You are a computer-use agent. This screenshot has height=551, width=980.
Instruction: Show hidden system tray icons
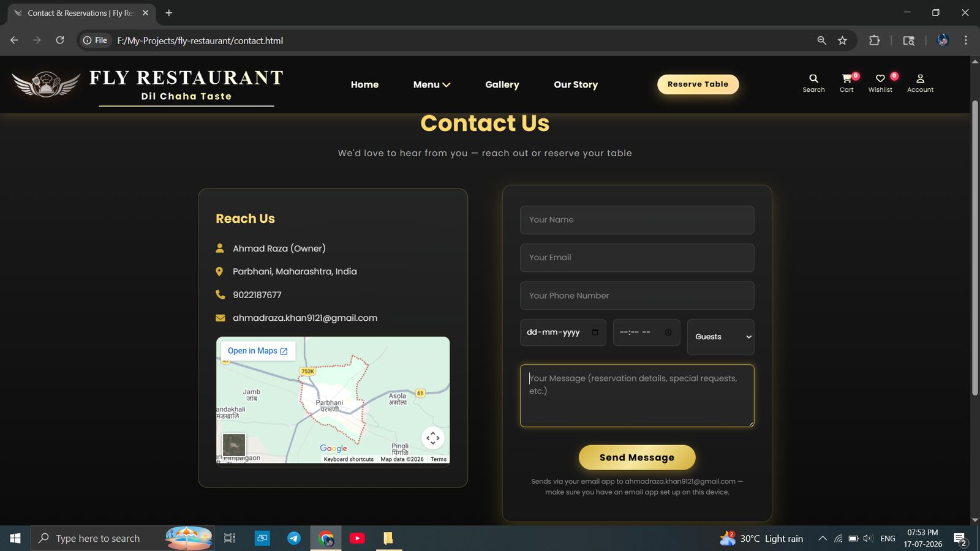[x=823, y=539]
